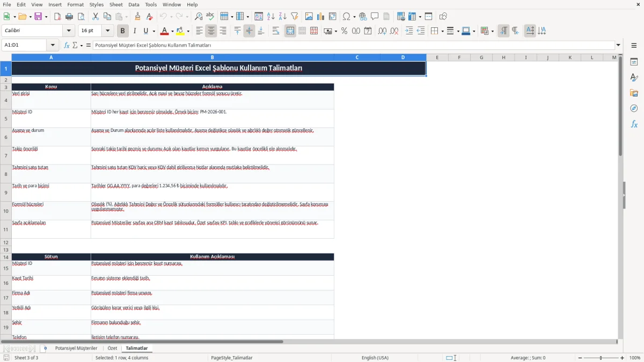Open the background color dropdown arrow

pos(188,31)
